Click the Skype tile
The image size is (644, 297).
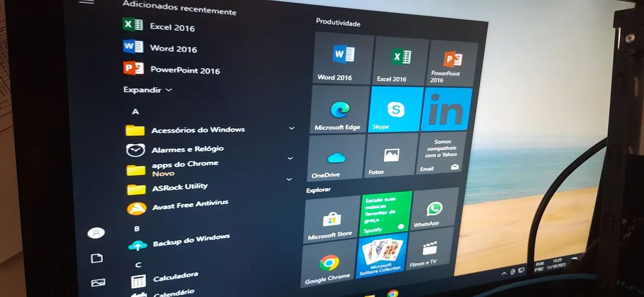click(x=395, y=110)
